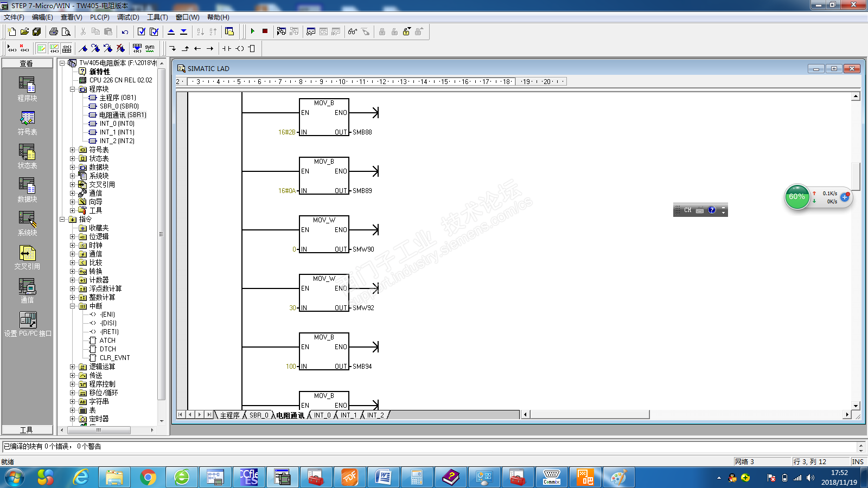Switch to the 主程序 editor tab
868x488 pixels.
(229, 415)
